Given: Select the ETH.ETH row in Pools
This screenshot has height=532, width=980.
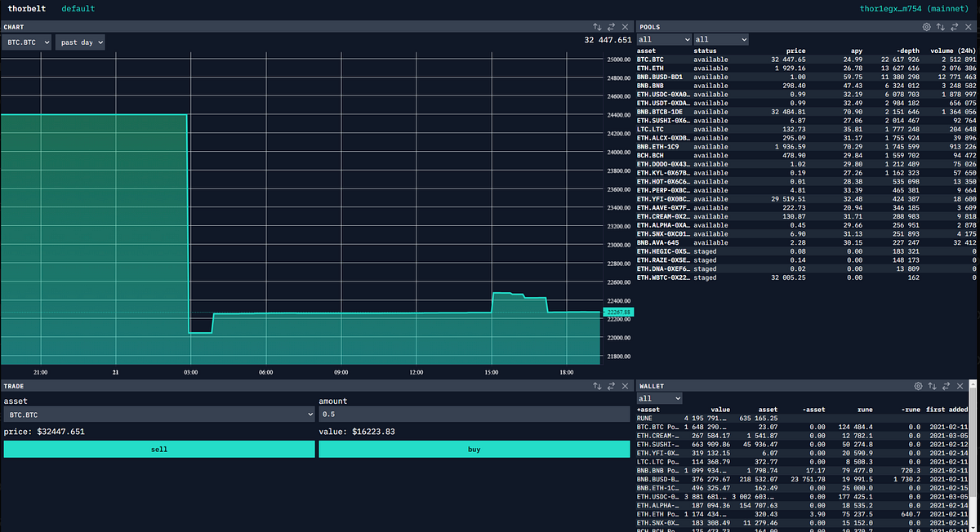Looking at the screenshot, I should point(807,68).
